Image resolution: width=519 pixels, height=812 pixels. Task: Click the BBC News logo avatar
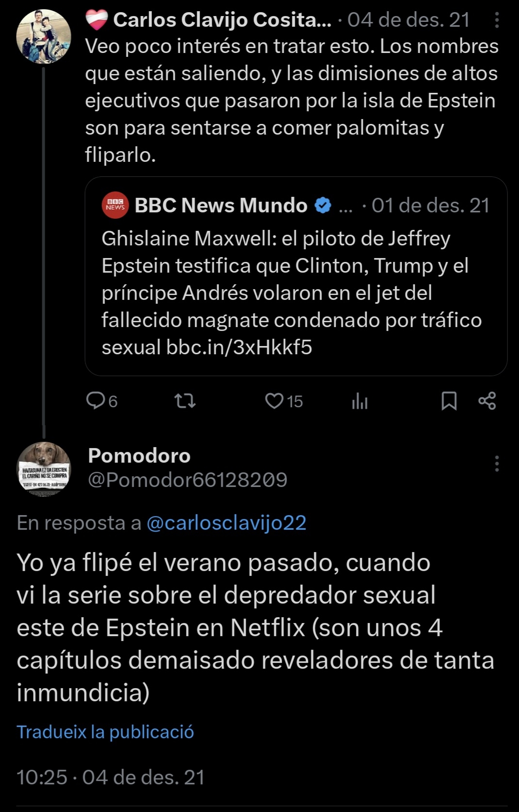115,205
